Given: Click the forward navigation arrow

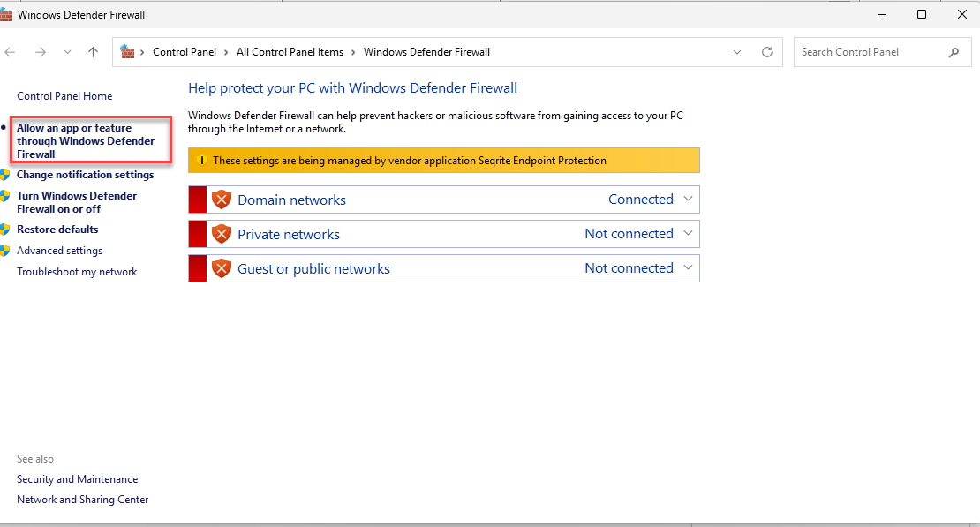Looking at the screenshot, I should [x=41, y=52].
